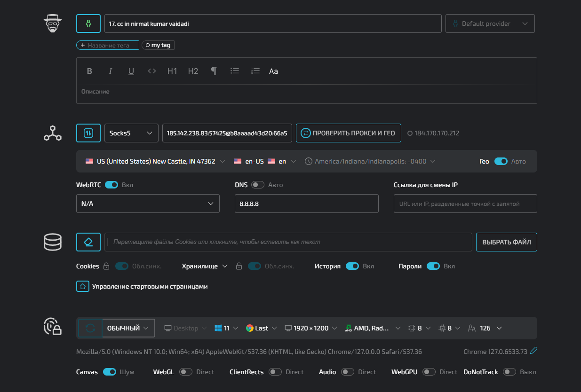Click the green profile status icon button
The width and height of the screenshot is (581, 392).
(x=88, y=24)
